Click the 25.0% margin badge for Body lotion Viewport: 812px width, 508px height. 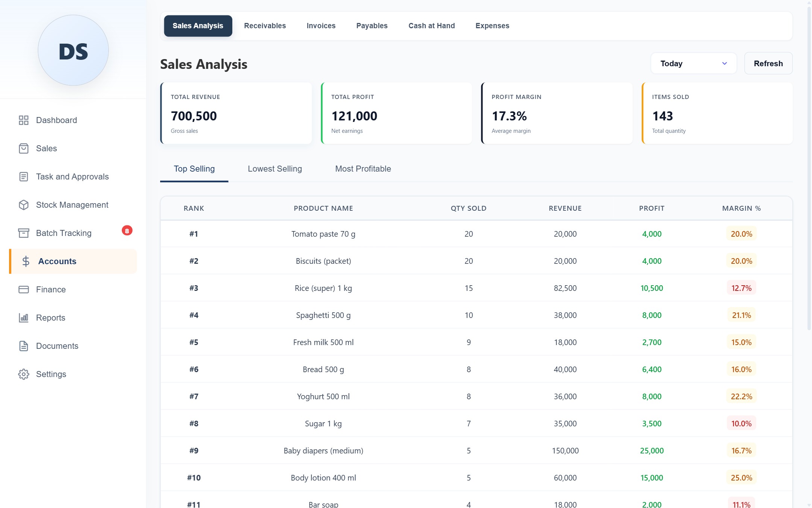741,478
